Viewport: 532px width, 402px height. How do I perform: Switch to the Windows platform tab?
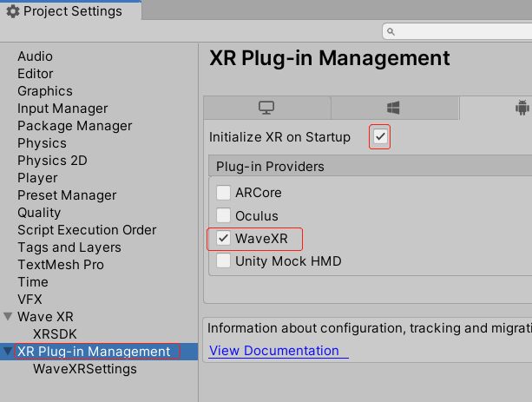(393, 109)
